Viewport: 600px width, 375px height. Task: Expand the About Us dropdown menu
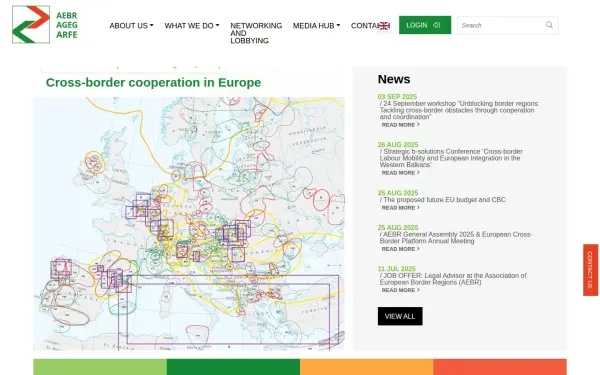(131, 26)
